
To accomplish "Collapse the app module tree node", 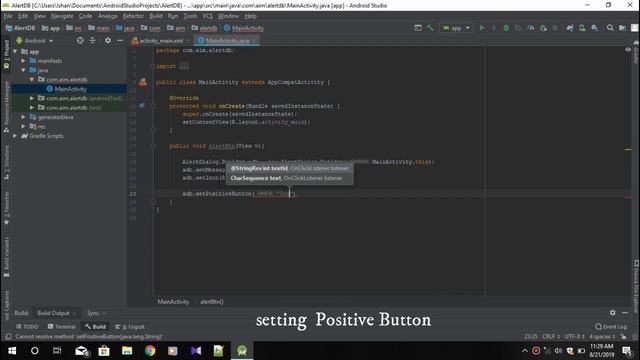I will 15,51.
